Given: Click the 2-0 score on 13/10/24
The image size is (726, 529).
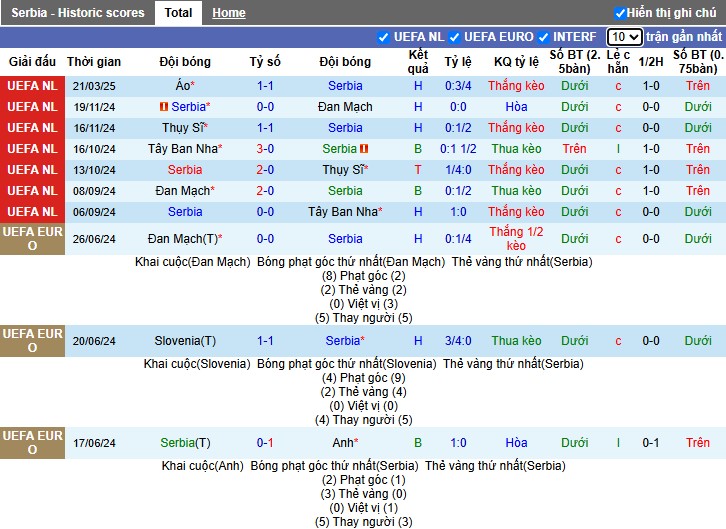Looking at the screenshot, I should (265, 170).
